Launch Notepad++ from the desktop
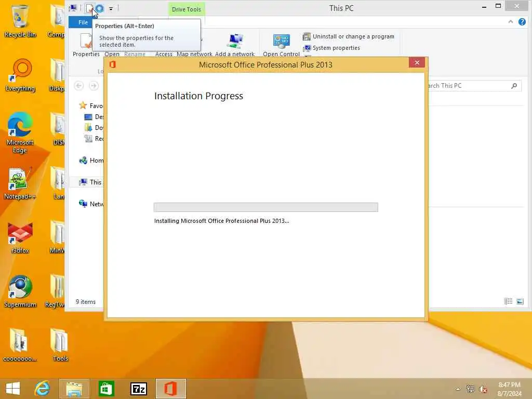The image size is (532, 399). 20,183
